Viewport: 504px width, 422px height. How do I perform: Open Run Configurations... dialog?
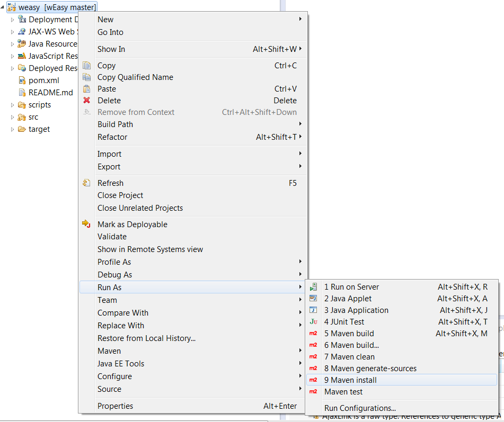click(360, 408)
